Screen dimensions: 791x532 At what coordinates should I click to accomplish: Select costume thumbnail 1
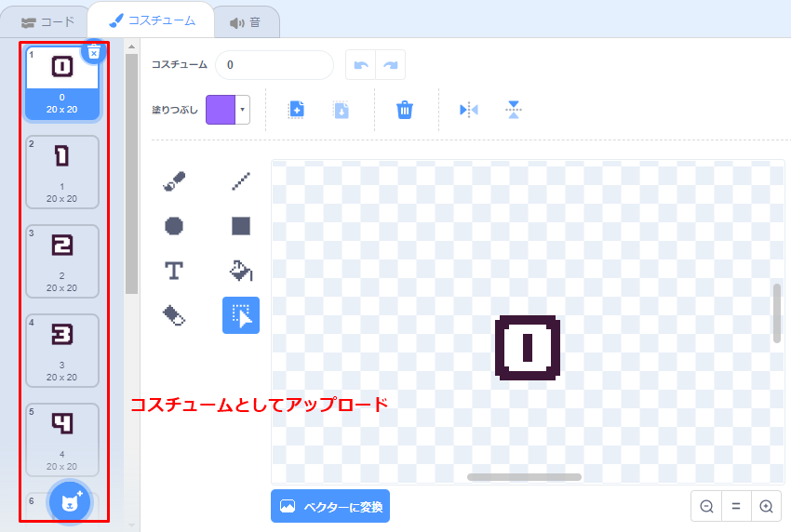(62, 172)
